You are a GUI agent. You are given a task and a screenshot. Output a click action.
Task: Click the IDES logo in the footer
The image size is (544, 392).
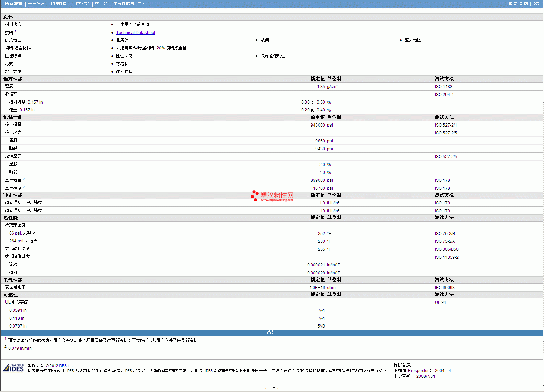tap(13, 368)
